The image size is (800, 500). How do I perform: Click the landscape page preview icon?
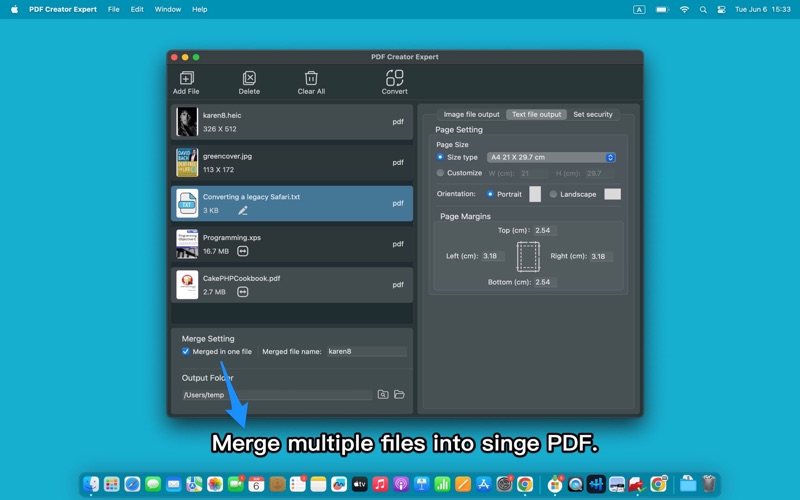612,194
